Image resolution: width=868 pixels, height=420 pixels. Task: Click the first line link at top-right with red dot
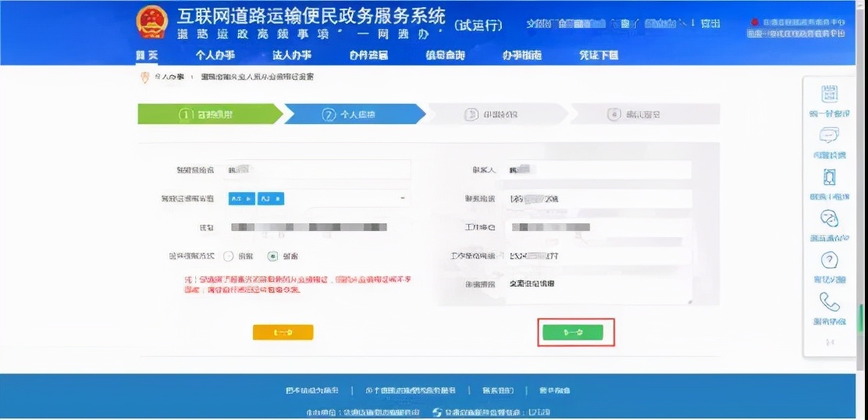click(x=797, y=23)
